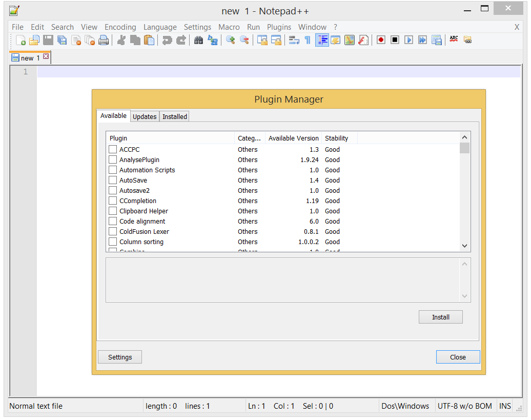The width and height of the screenshot is (531, 420).
Task: Click Run macro multiple times icon
Action: [x=423, y=40]
